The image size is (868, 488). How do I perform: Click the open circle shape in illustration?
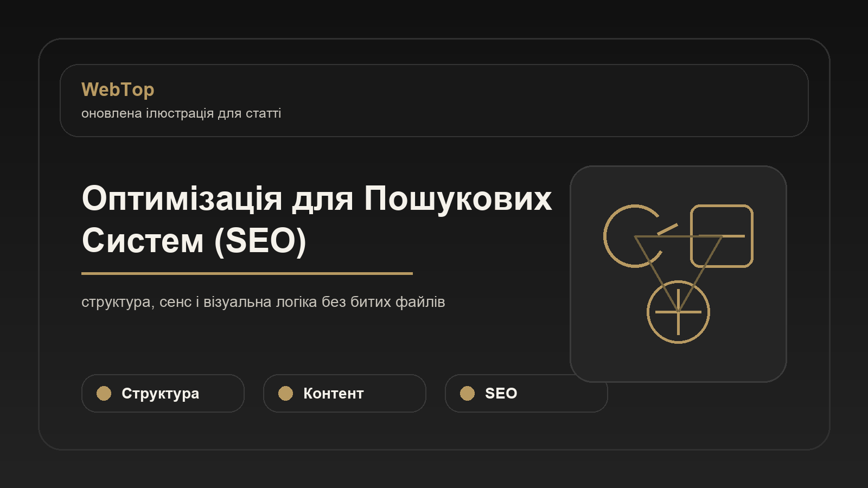[x=634, y=236]
